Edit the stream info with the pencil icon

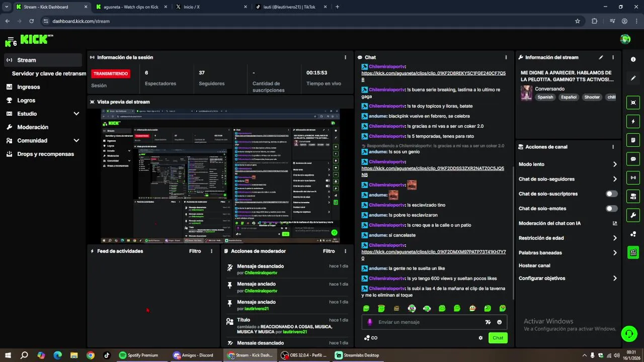pos(601,57)
